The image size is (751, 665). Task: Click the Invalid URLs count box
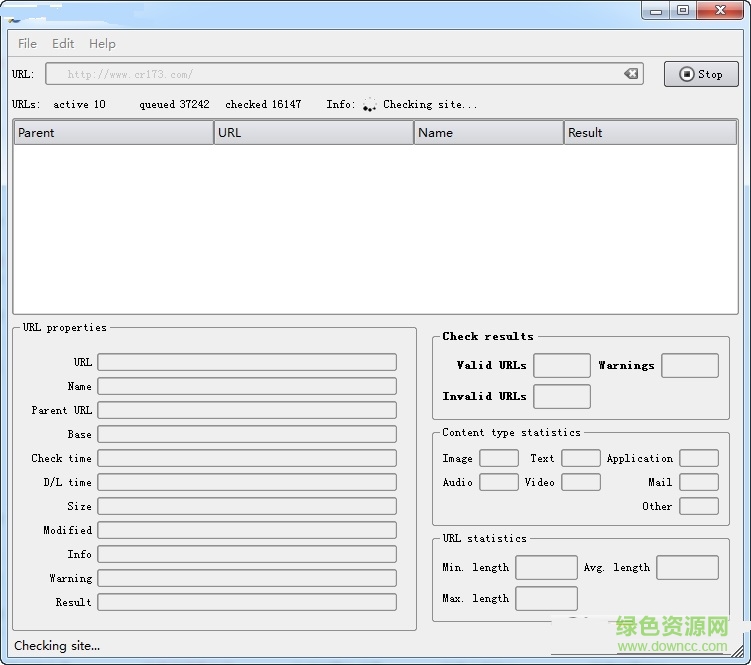pos(561,397)
